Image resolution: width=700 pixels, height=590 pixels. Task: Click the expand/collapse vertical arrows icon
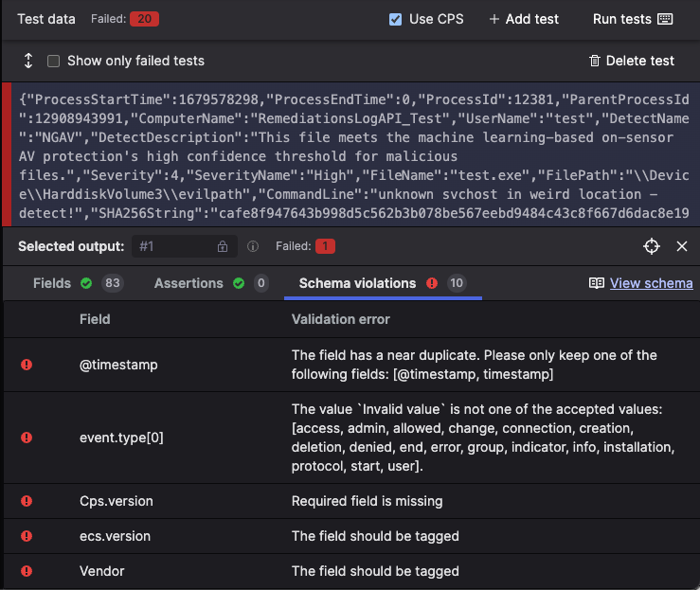click(x=28, y=61)
